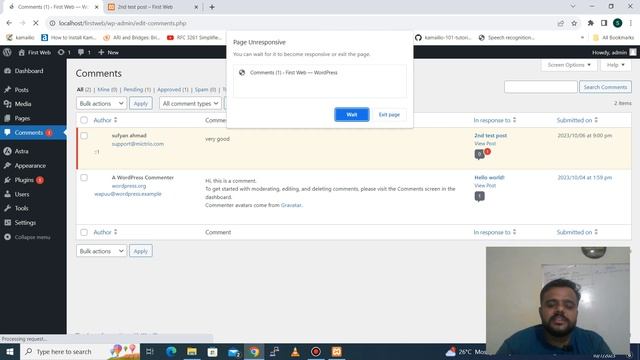Click Search Comments button

pos(605,87)
